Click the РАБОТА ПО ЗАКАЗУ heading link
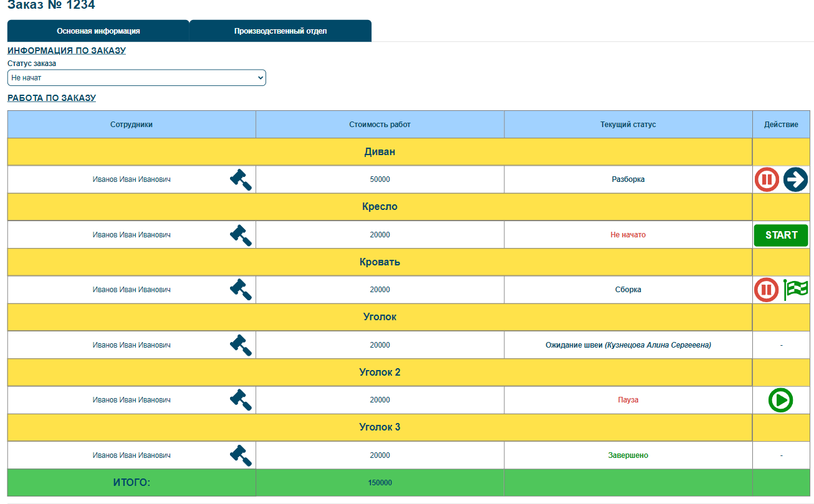 (x=52, y=98)
